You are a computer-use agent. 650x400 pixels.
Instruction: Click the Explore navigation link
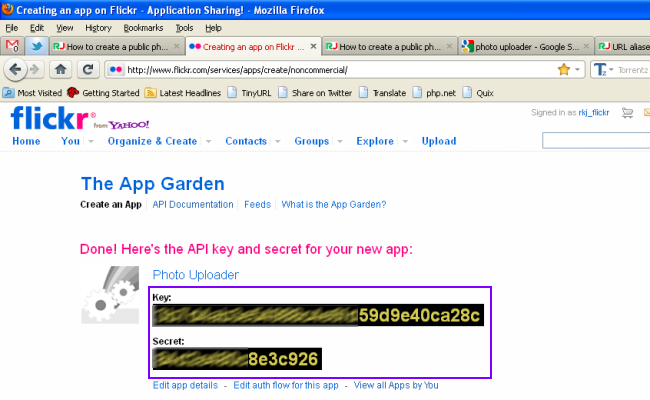pos(375,141)
